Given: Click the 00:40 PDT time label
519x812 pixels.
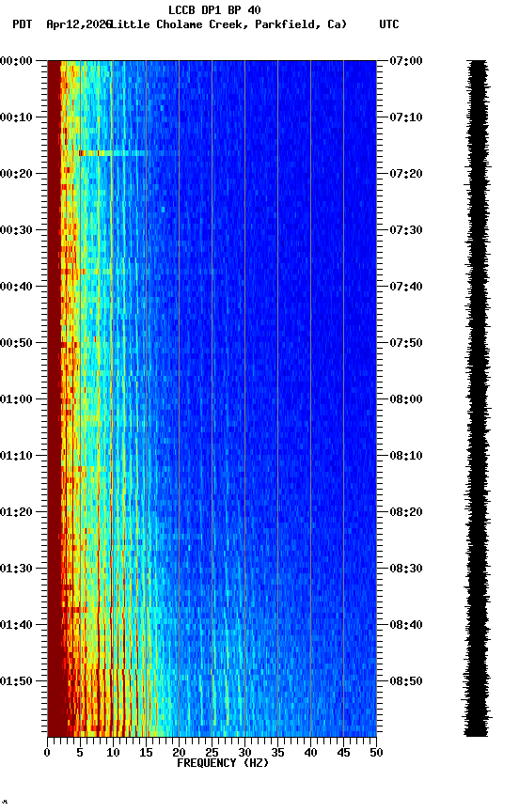Looking at the screenshot, I should pos(16,287).
